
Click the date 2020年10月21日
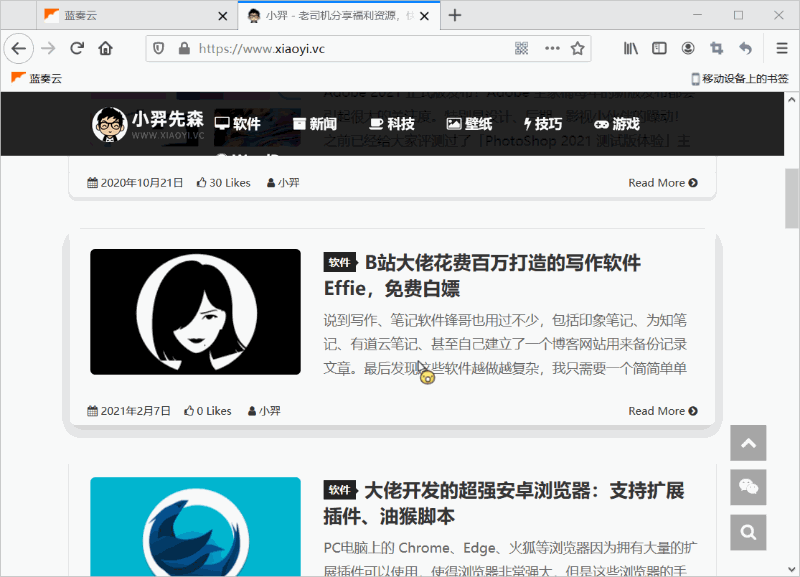[x=135, y=183]
